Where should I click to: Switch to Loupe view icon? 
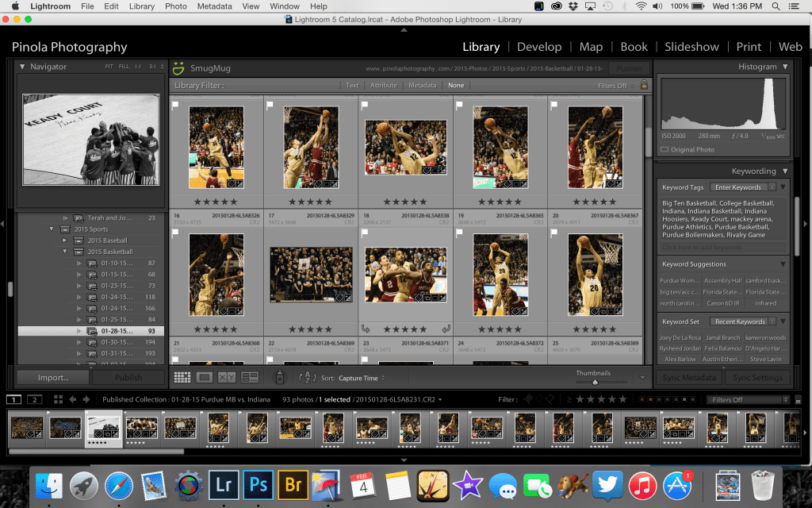pos(204,378)
